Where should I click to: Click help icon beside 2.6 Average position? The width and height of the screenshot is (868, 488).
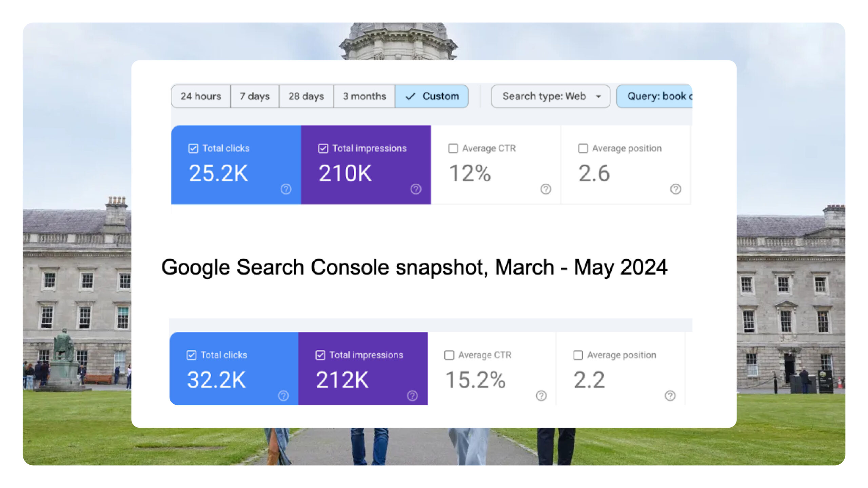(x=675, y=189)
